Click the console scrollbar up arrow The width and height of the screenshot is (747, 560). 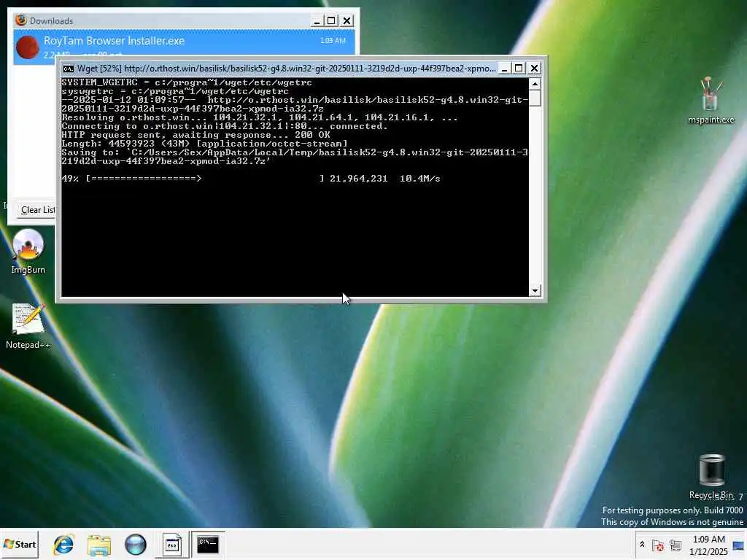pyautogui.click(x=535, y=84)
